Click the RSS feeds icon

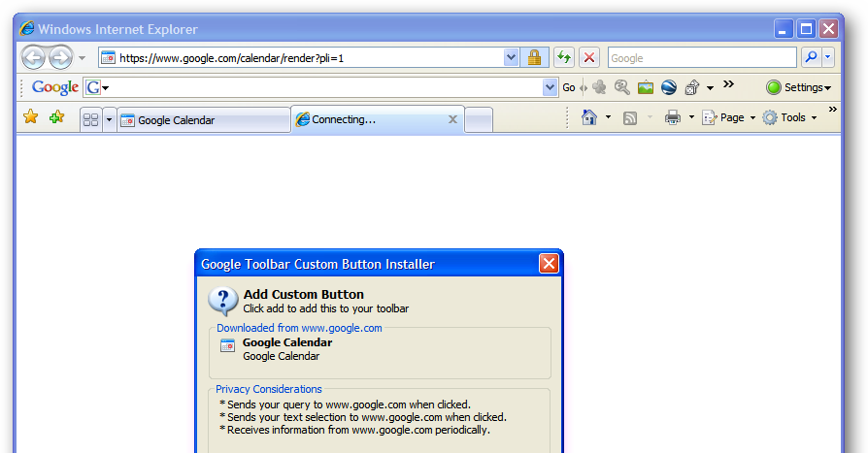[x=630, y=117]
